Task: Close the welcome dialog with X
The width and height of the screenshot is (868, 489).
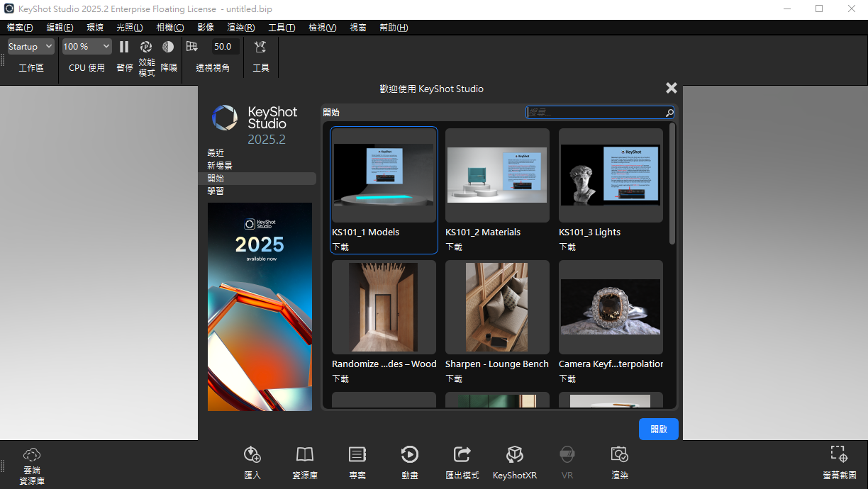Action: (x=672, y=88)
